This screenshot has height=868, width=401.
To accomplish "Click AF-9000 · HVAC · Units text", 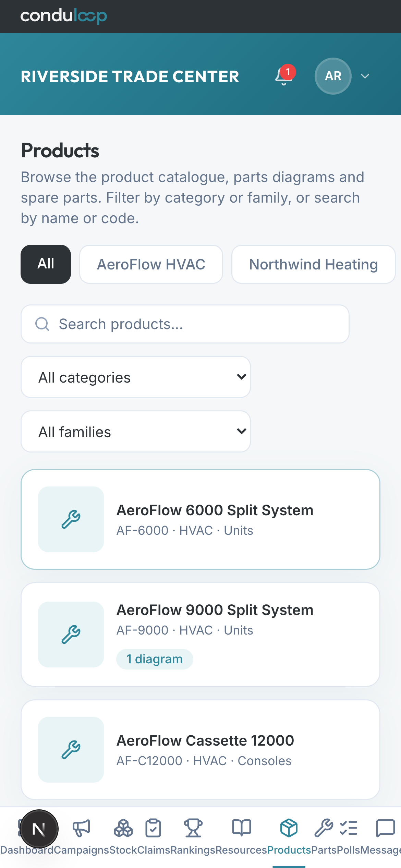I will (x=185, y=630).
